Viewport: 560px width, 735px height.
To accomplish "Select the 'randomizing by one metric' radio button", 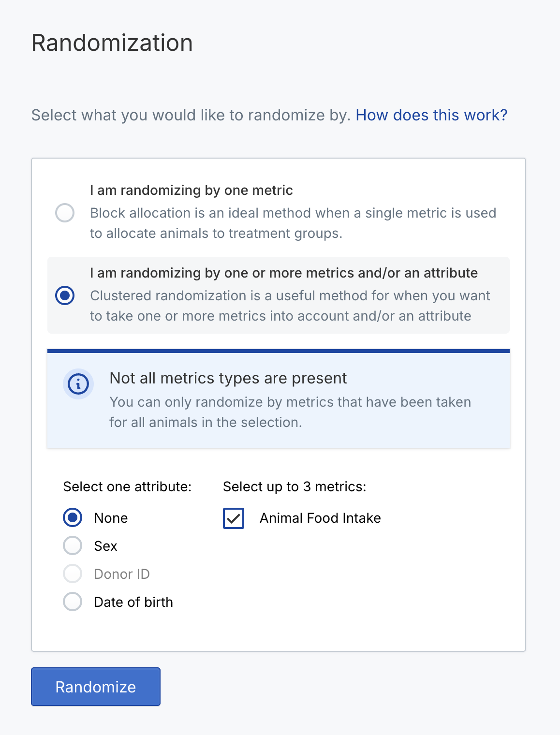I will (65, 213).
